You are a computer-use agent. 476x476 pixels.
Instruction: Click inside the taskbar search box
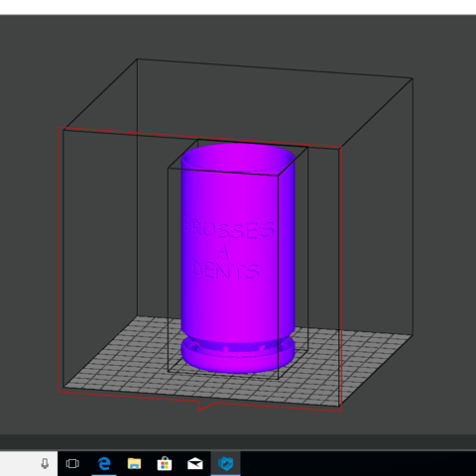pos(20,463)
